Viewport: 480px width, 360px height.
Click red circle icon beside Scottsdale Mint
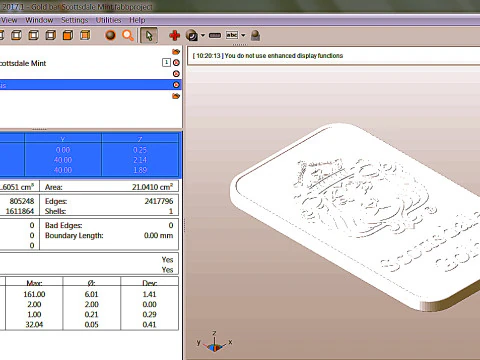[x=176, y=63]
